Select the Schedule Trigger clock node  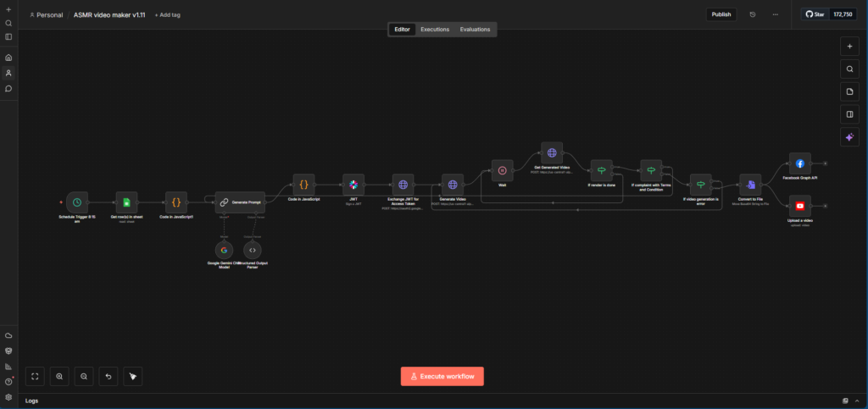(x=77, y=202)
